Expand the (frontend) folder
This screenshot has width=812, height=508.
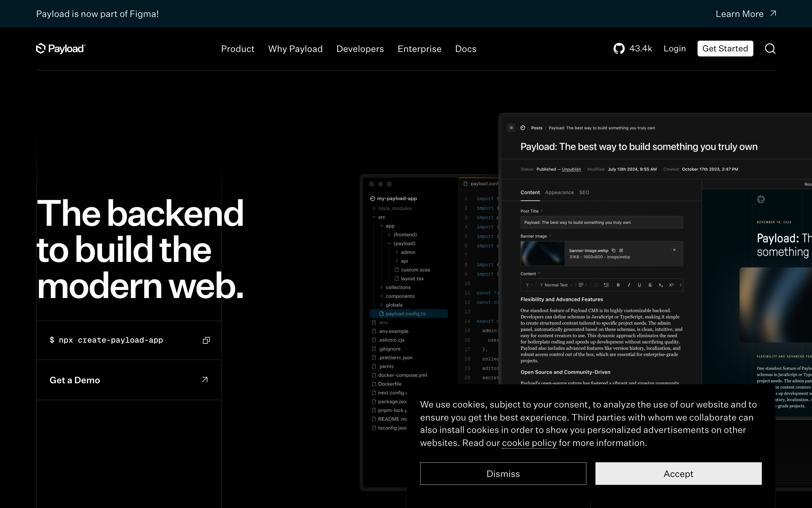389,235
